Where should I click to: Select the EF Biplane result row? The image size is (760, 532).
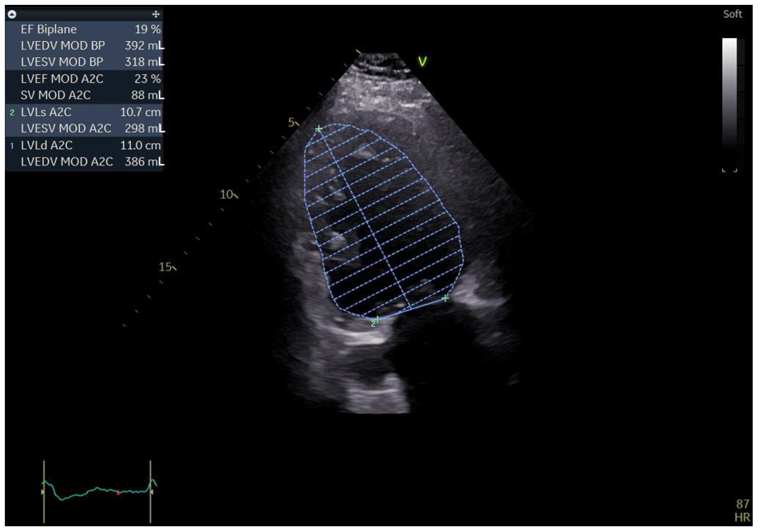[84, 29]
